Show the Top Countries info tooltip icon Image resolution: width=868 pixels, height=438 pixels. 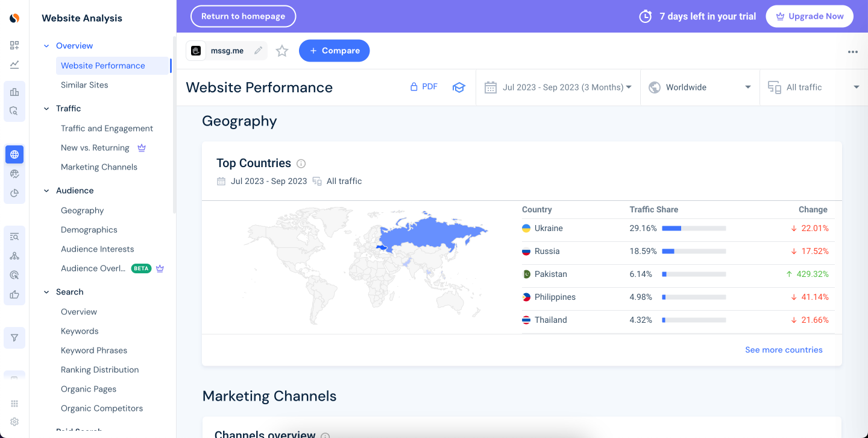[301, 163]
